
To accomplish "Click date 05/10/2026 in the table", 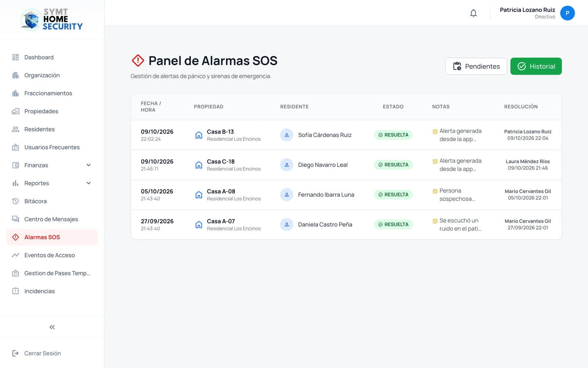I will click(x=157, y=191).
